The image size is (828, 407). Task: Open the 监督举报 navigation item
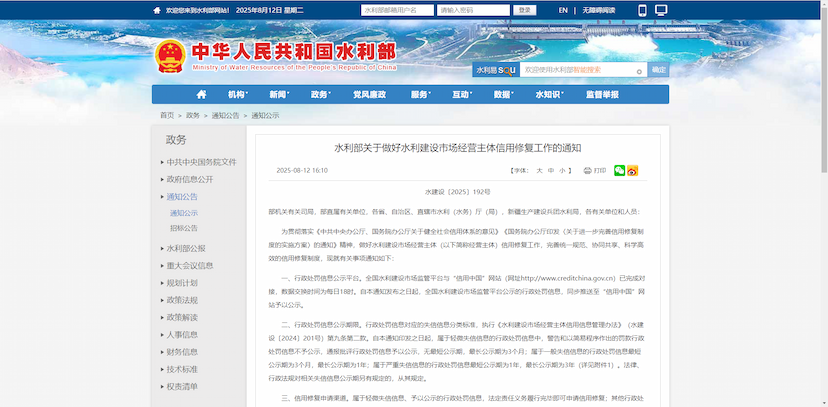click(602, 94)
